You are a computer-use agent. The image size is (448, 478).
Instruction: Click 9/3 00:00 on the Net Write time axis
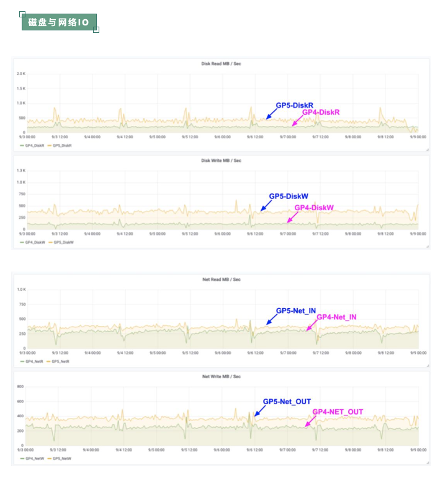(x=25, y=450)
